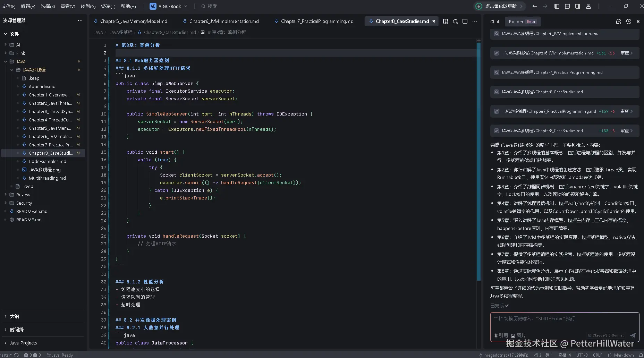Image resolution: width=644 pixels, height=358 pixels.
Task: Navigate back with the left arrow
Action: coord(535,6)
